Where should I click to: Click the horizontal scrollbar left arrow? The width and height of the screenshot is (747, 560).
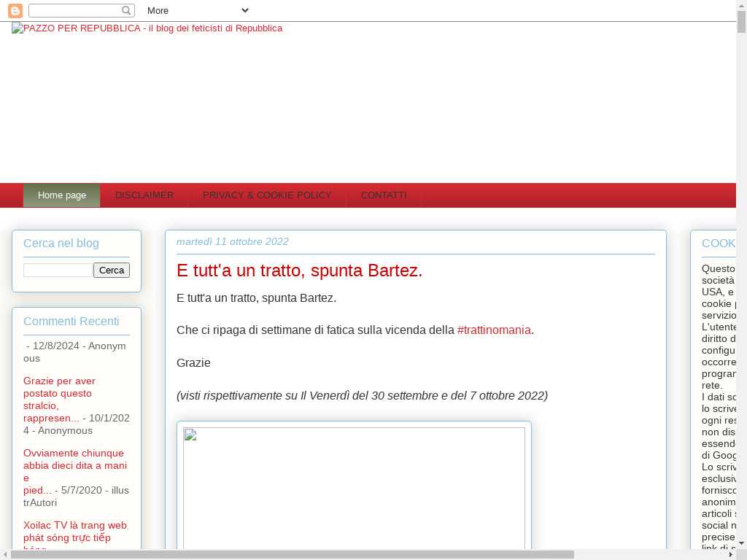click(x=5, y=554)
